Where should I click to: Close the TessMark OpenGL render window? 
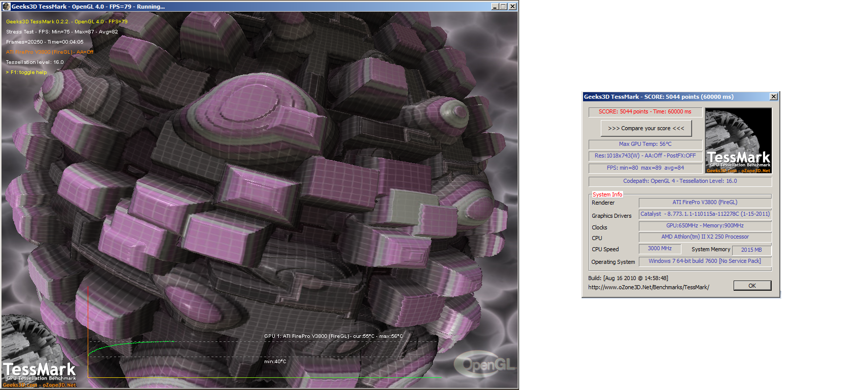(513, 7)
